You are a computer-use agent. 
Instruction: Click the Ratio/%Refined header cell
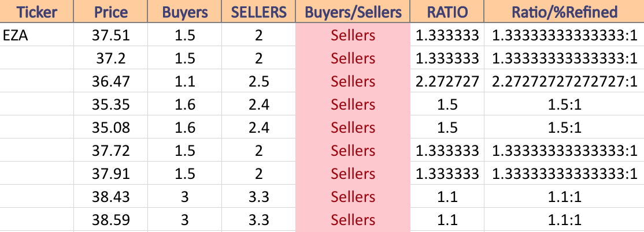tap(564, 12)
